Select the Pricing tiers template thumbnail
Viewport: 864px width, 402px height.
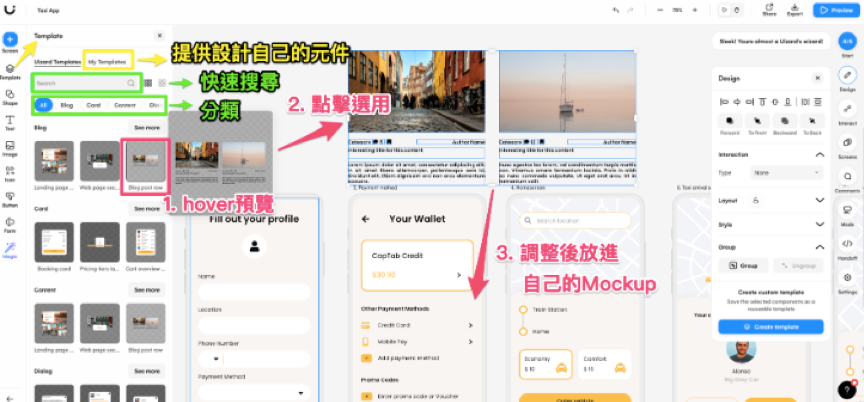tap(100, 242)
